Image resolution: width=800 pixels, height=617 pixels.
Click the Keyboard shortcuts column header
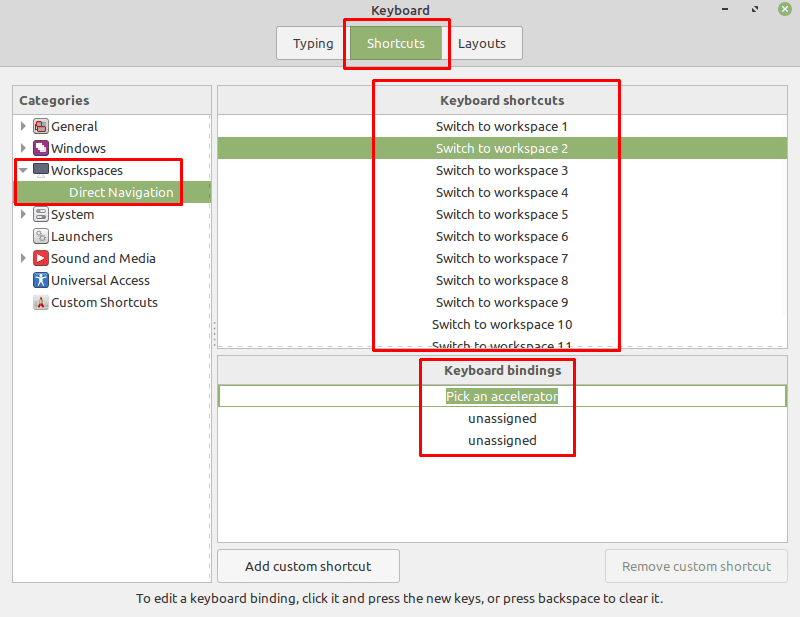(502, 100)
